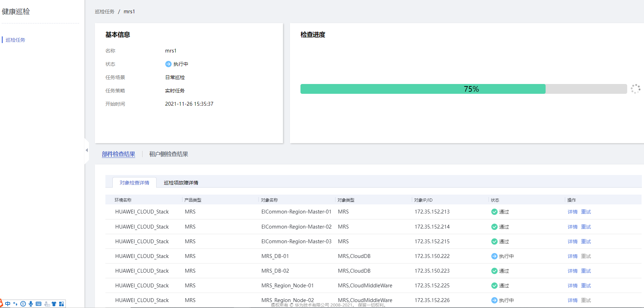Open the Sogou soft keyboard icon
644x308 pixels.
tap(39, 304)
